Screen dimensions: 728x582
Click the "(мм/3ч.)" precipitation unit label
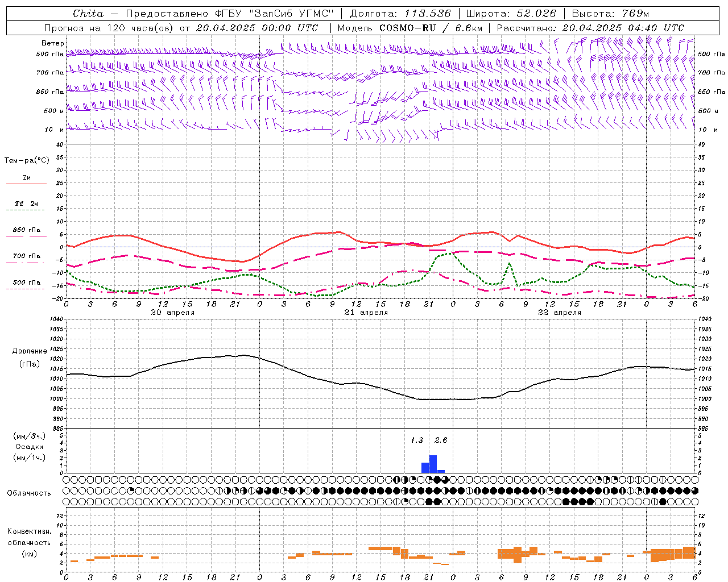(29, 436)
